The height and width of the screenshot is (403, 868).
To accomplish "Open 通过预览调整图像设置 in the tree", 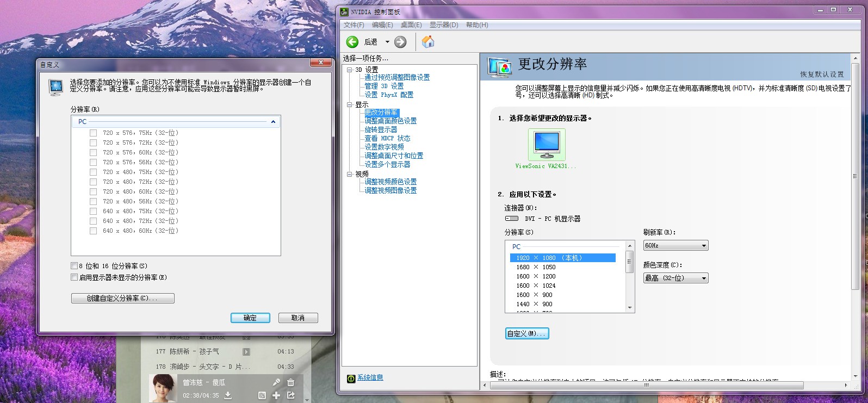I will pos(397,78).
